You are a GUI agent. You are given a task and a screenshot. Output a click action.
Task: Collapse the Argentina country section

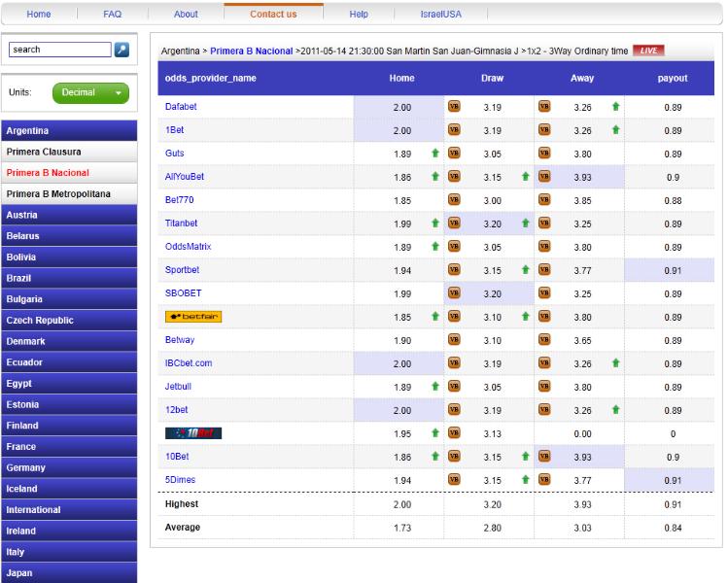point(69,131)
